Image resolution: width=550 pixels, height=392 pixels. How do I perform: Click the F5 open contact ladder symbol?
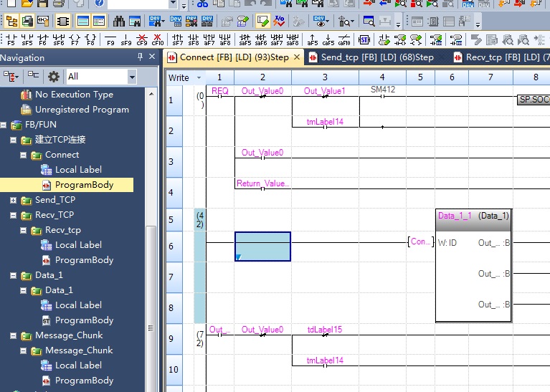pyautogui.click(x=9, y=39)
